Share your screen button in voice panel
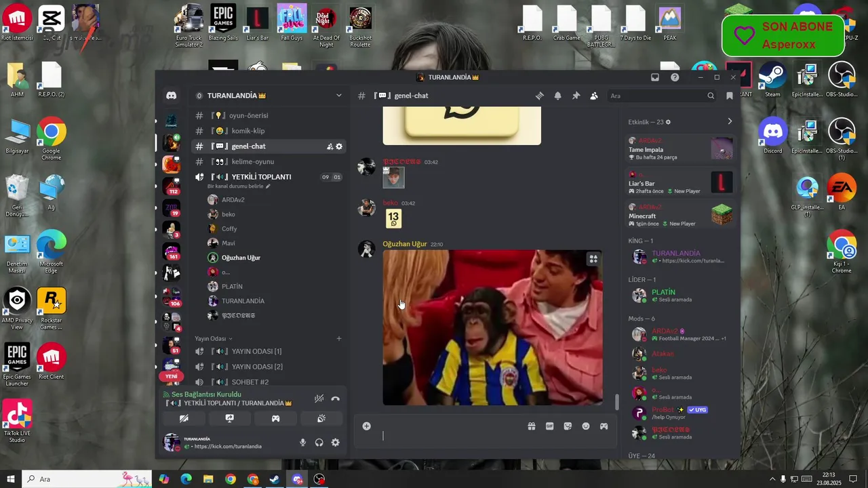The width and height of the screenshot is (868, 488). (x=230, y=418)
